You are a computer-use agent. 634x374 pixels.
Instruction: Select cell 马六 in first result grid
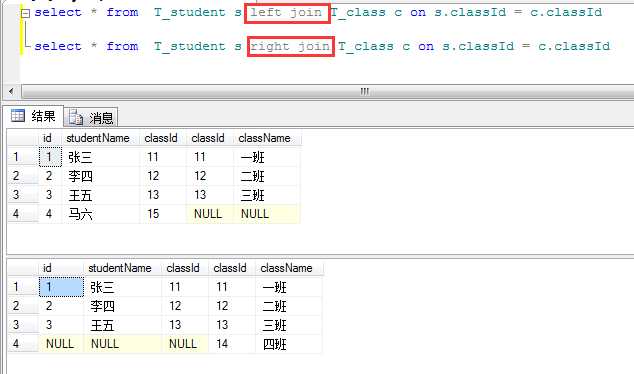click(x=101, y=214)
